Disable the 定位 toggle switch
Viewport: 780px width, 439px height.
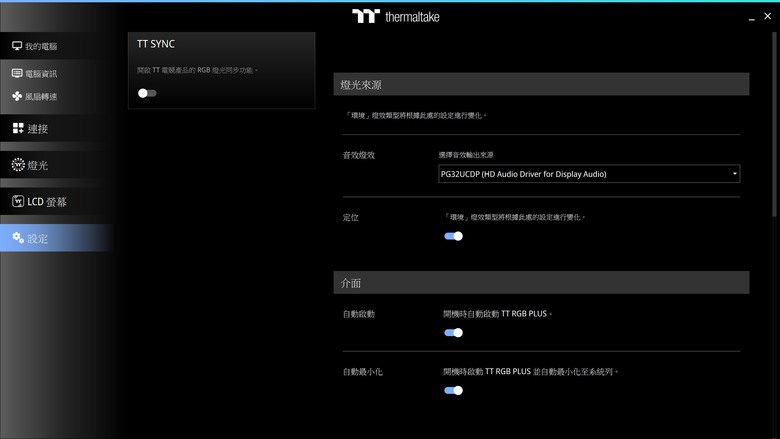click(x=453, y=236)
